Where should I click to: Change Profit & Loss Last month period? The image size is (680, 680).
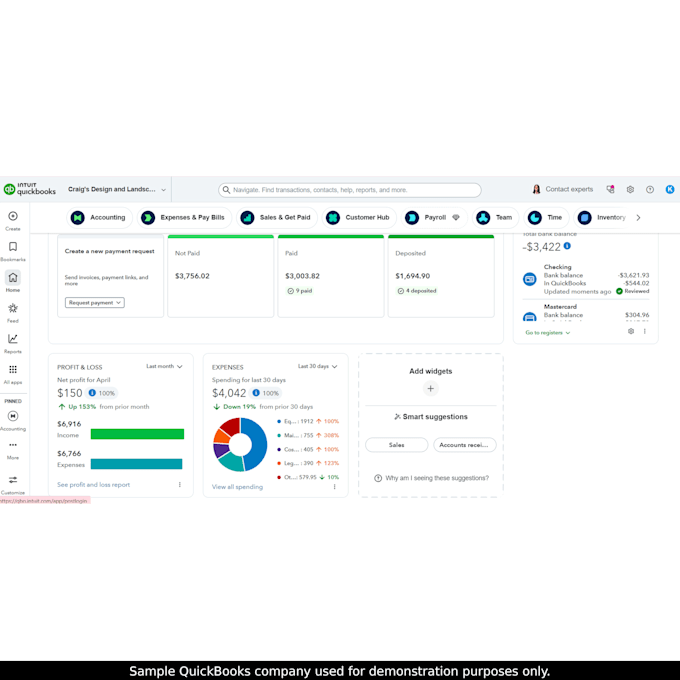164,366
